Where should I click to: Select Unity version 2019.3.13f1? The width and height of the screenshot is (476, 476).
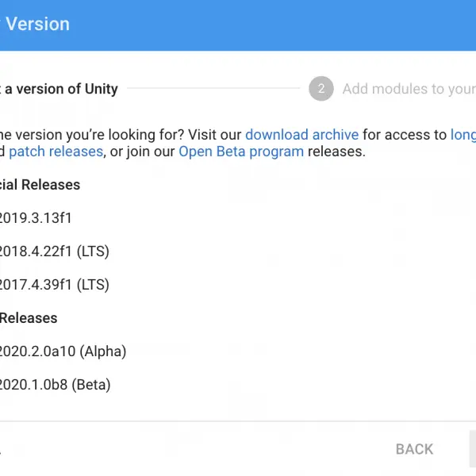click(36, 218)
